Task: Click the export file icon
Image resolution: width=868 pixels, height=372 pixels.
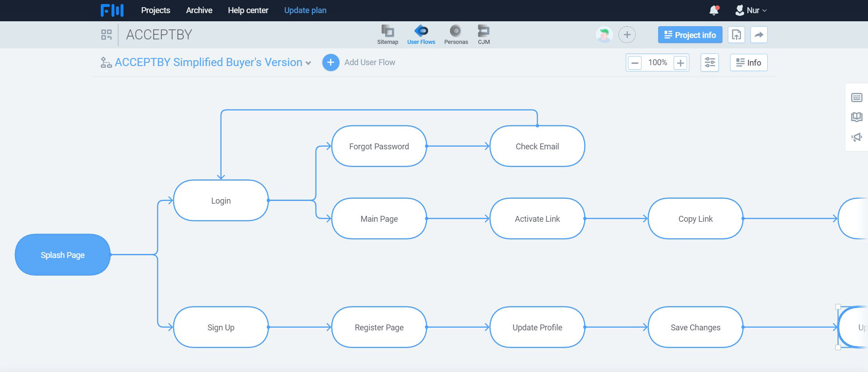Action: click(736, 35)
